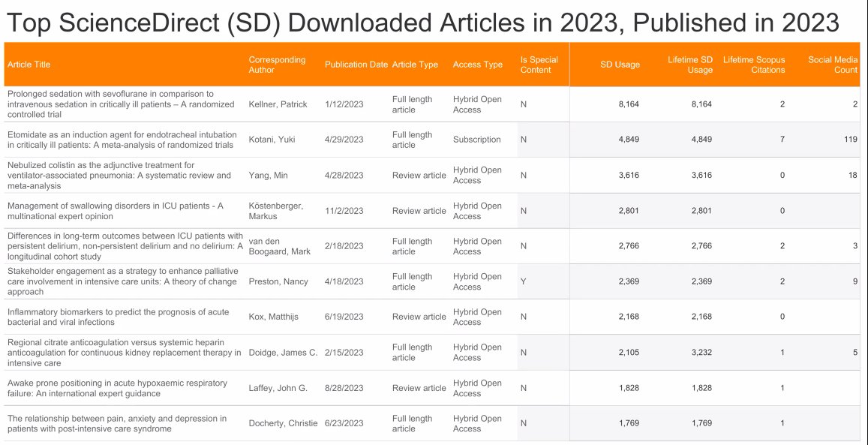Click publication date 2/18/2023

pyautogui.click(x=344, y=245)
